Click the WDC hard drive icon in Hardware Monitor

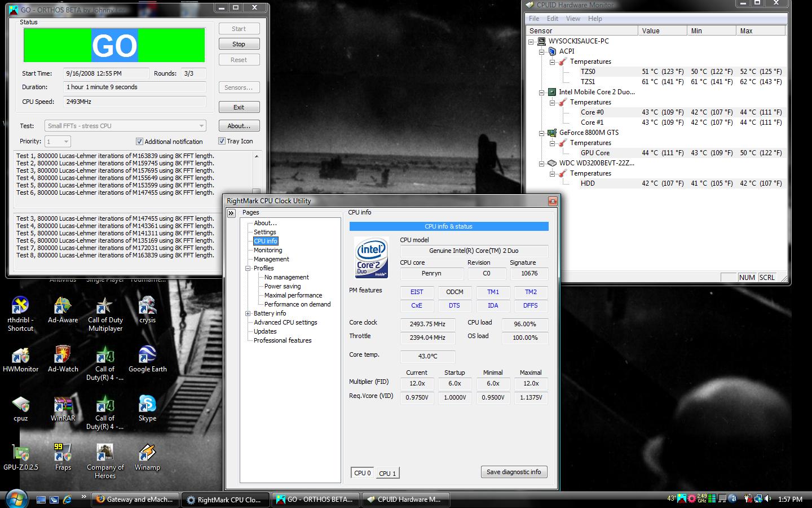552,163
